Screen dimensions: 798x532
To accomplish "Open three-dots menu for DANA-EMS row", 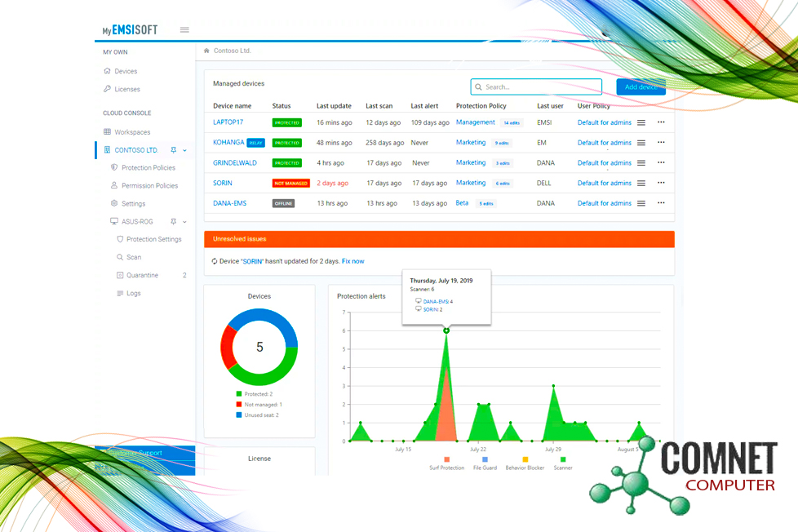I will (x=661, y=203).
